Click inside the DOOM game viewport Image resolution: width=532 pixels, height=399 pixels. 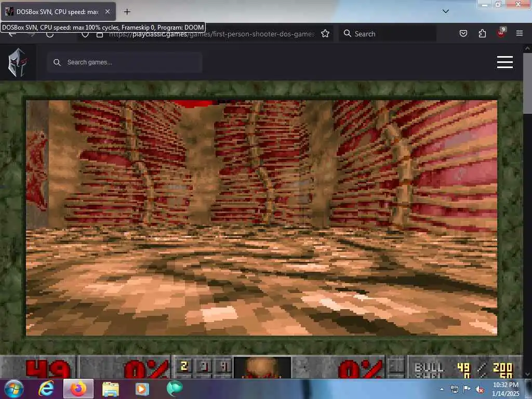pyautogui.click(x=262, y=218)
